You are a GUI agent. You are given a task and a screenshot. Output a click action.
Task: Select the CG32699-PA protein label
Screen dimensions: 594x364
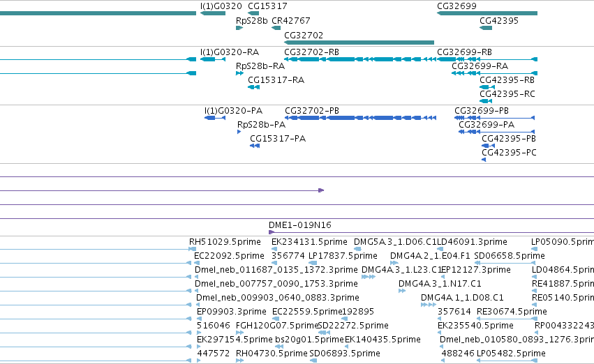pos(487,125)
